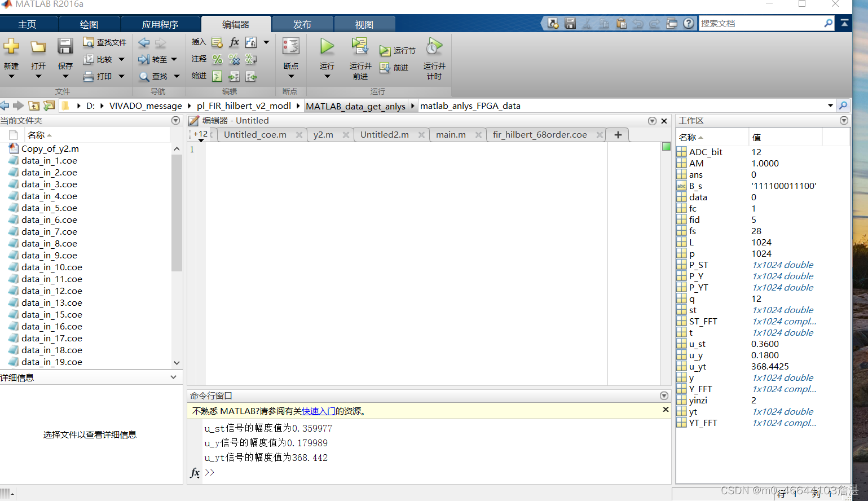The image size is (868, 501).
Task: Open the Save dropdown arrow
Action: click(x=65, y=76)
